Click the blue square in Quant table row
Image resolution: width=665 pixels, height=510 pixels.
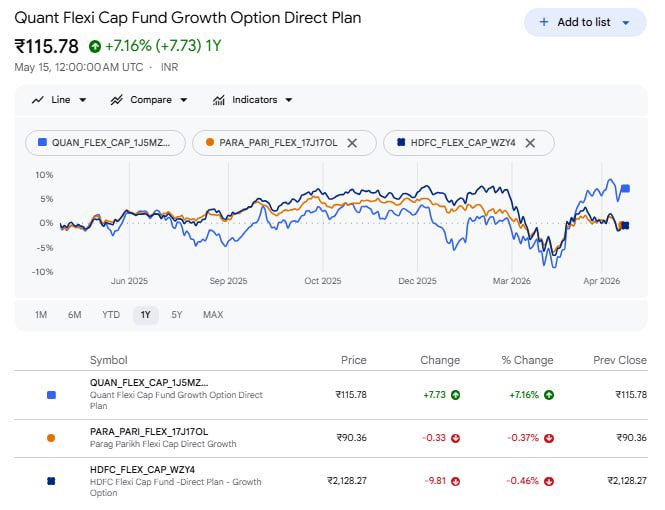click(x=51, y=395)
